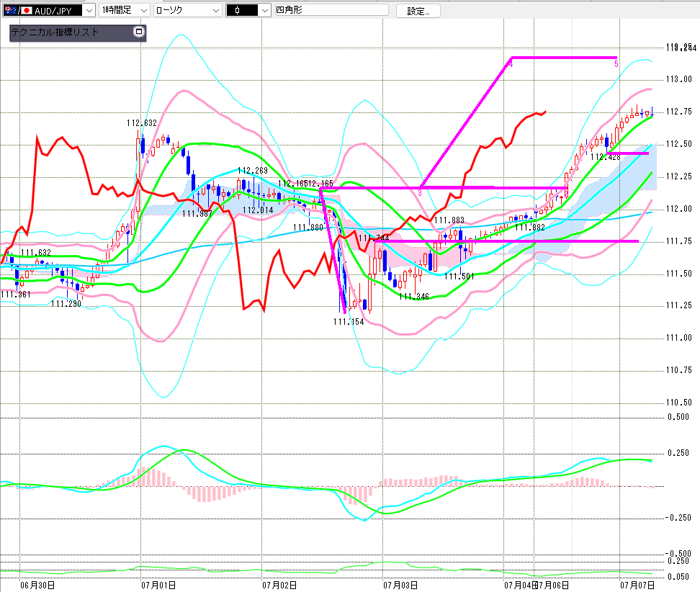Click the 111.882 price label
This screenshot has height=592, width=700.
pyautogui.click(x=530, y=228)
